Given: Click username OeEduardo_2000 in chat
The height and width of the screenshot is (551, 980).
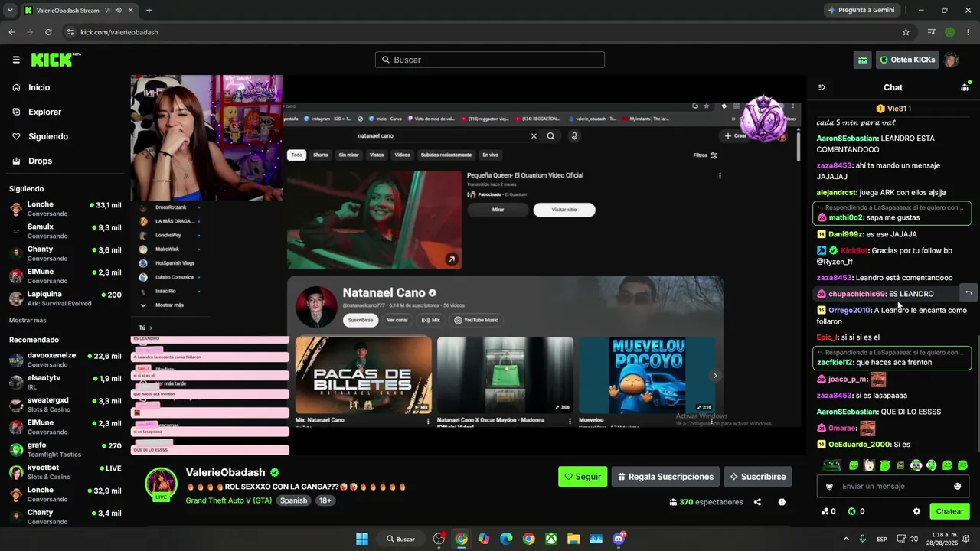Looking at the screenshot, I should click(x=859, y=445).
